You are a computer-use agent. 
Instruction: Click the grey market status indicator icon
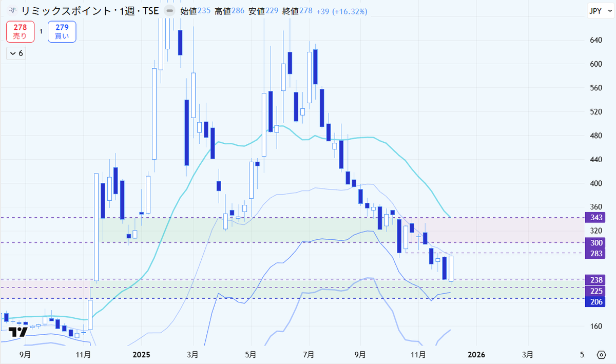[x=169, y=11]
